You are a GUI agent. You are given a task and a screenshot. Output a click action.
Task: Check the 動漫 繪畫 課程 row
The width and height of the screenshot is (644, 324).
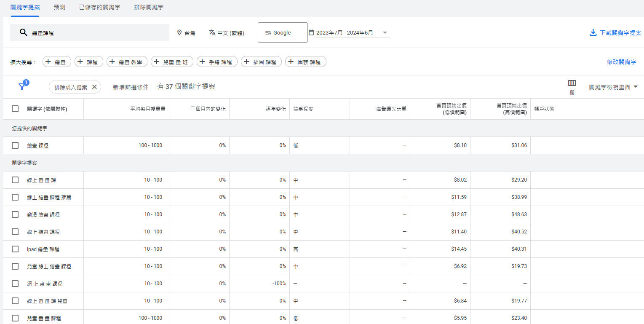[15, 214]
